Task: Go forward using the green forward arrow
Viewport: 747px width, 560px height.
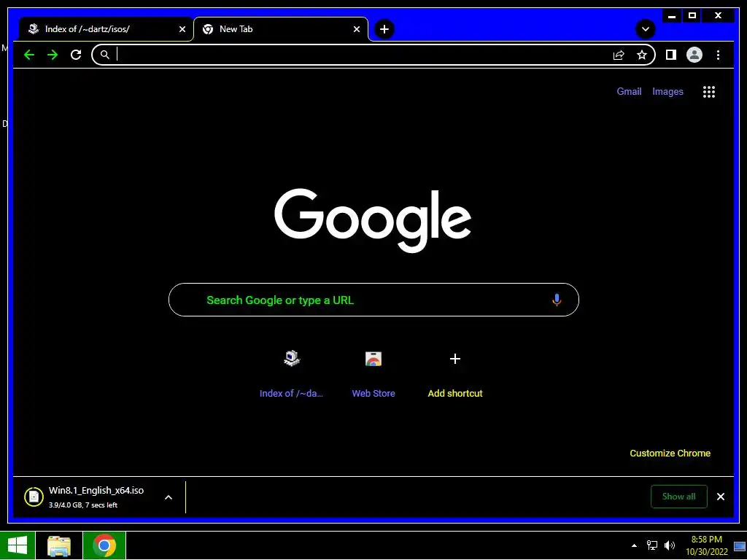Action: pos(53,55)
